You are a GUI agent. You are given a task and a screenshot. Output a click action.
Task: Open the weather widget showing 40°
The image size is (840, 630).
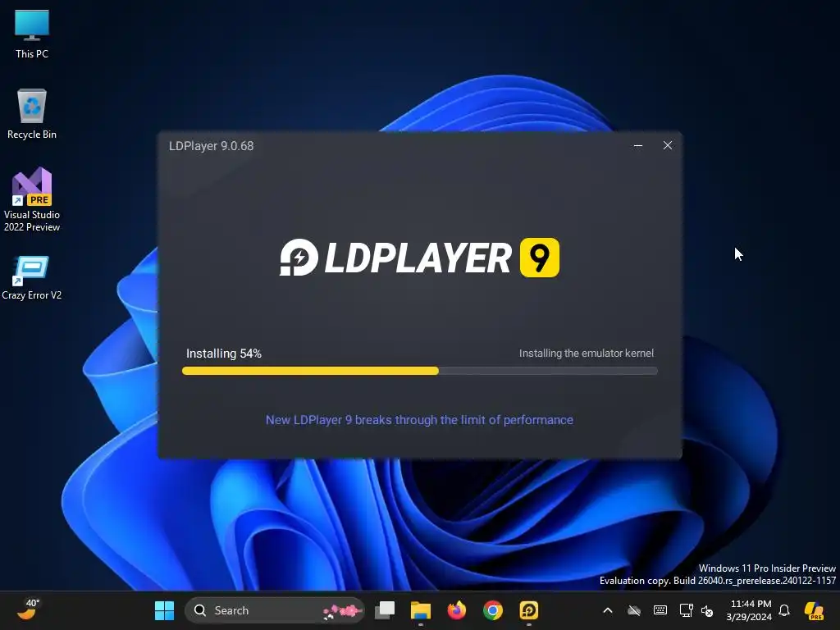28,609
